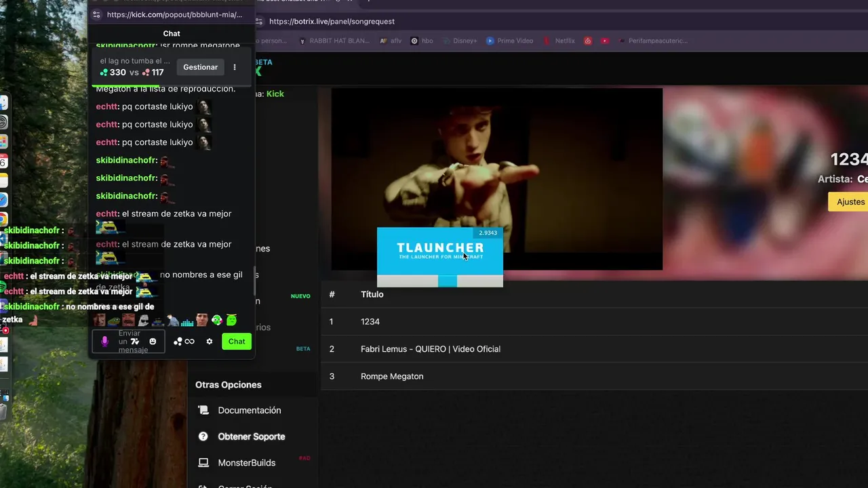Open Google Chrome in the dock
Viewport: 868px width, 488px height.
point(3,219)
